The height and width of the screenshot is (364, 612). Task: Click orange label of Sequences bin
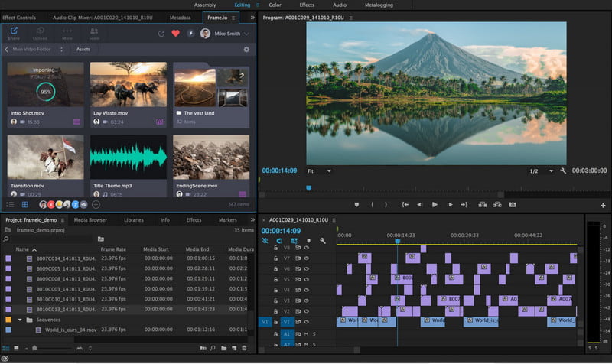(x=8, y=320)
